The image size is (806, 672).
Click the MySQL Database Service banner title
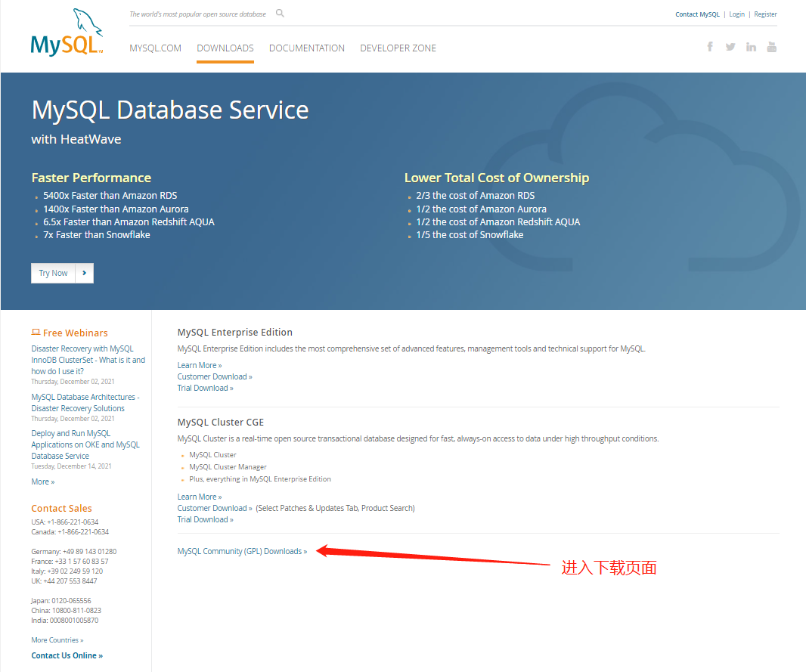(x=170, y=110)
